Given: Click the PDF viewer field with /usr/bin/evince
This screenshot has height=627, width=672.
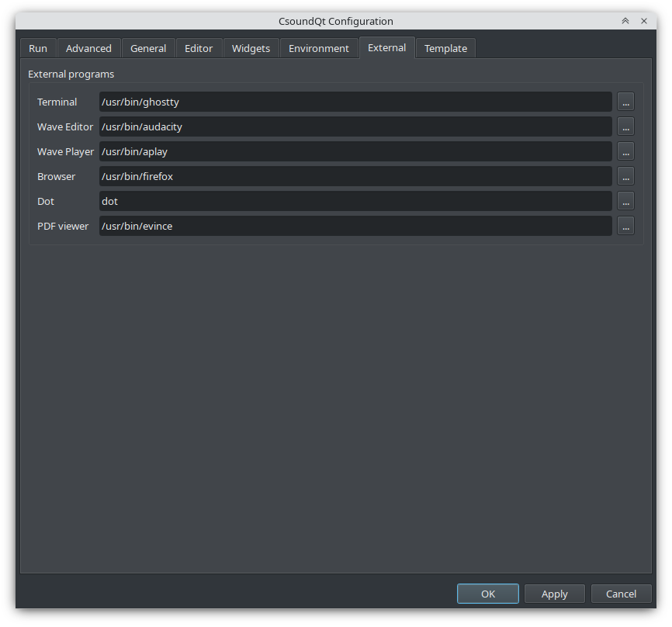Looking at the screenshot, I should [x=355, y=227].
